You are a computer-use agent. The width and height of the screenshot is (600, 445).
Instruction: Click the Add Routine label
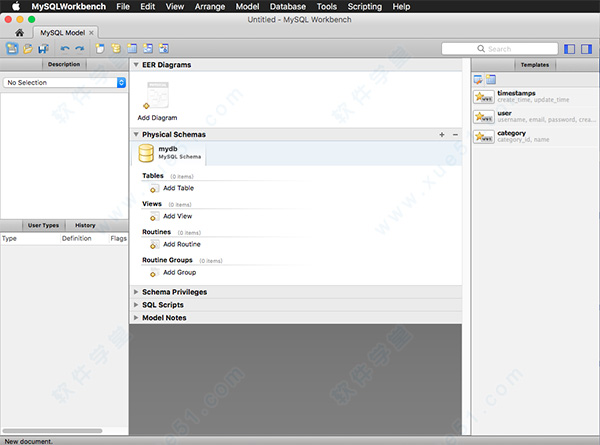[182, 245]
